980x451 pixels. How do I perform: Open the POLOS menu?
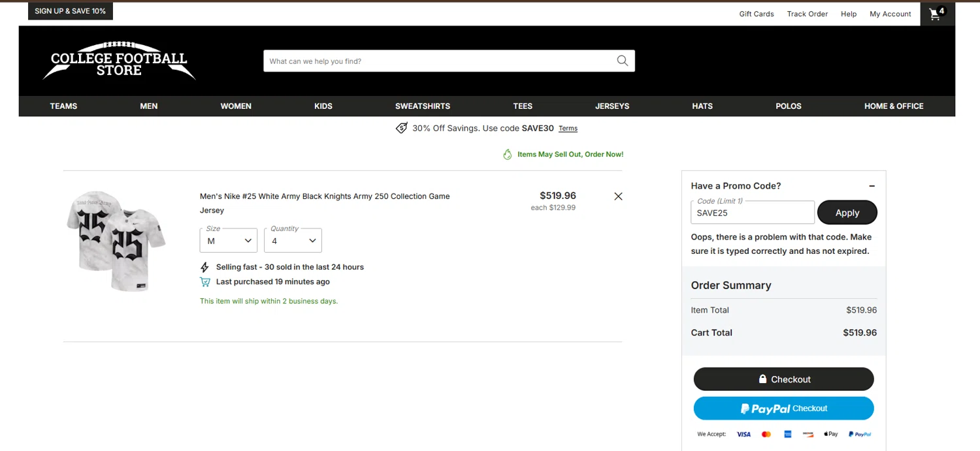pos(789,106)
